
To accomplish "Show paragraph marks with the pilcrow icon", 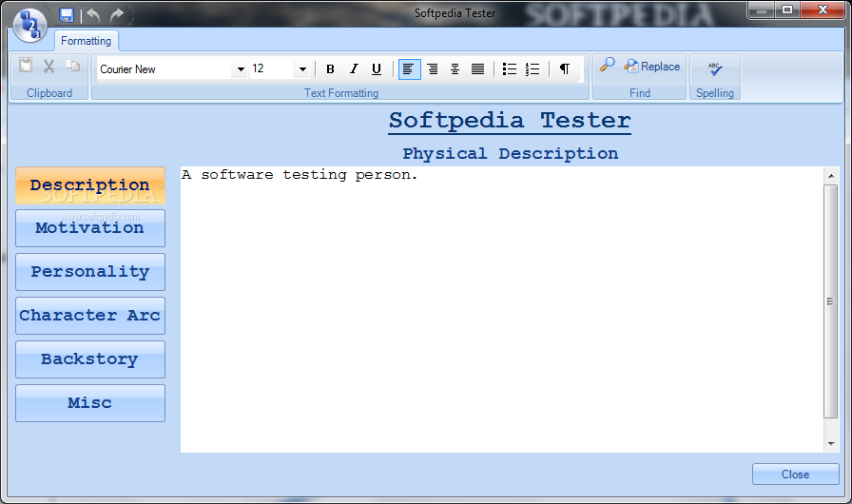I will point(565,69).
